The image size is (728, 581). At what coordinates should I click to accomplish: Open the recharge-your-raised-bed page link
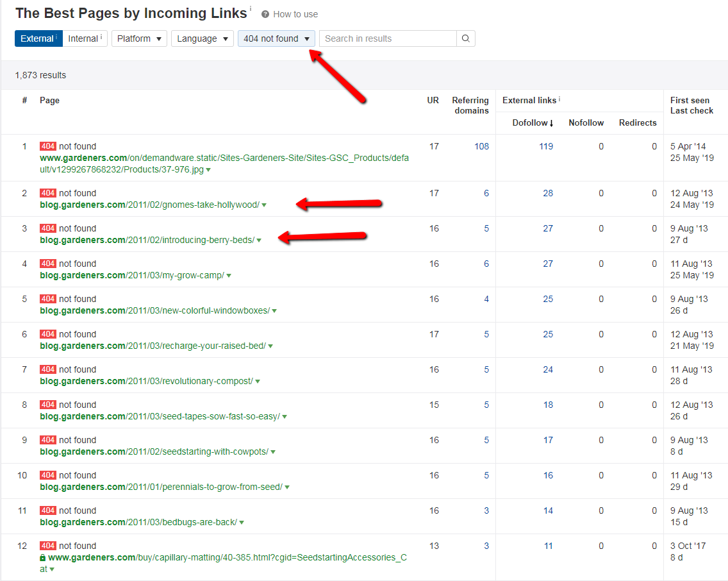(x=153, y=346)
